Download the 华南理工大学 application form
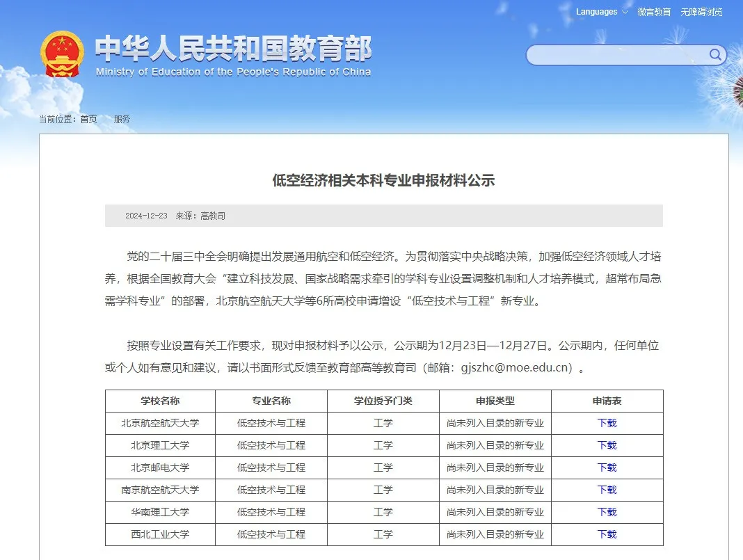The image size is (743, 560). [x=607, y=512]
